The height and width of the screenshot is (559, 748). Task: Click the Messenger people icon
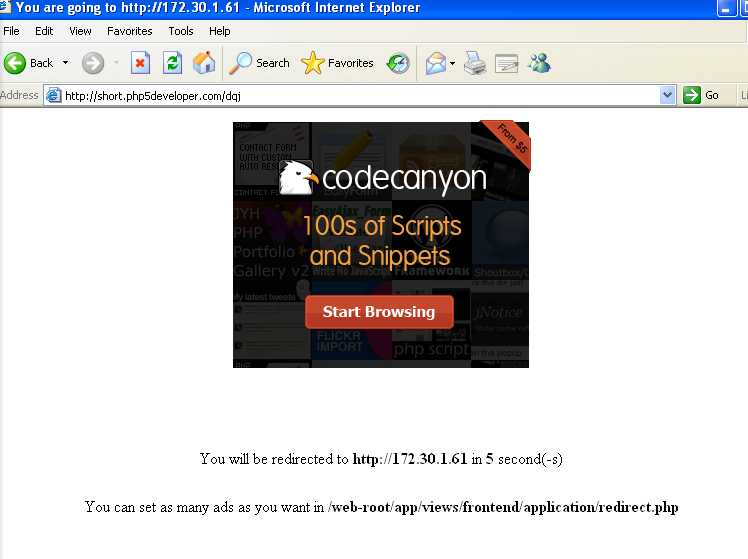coord(540,63)
